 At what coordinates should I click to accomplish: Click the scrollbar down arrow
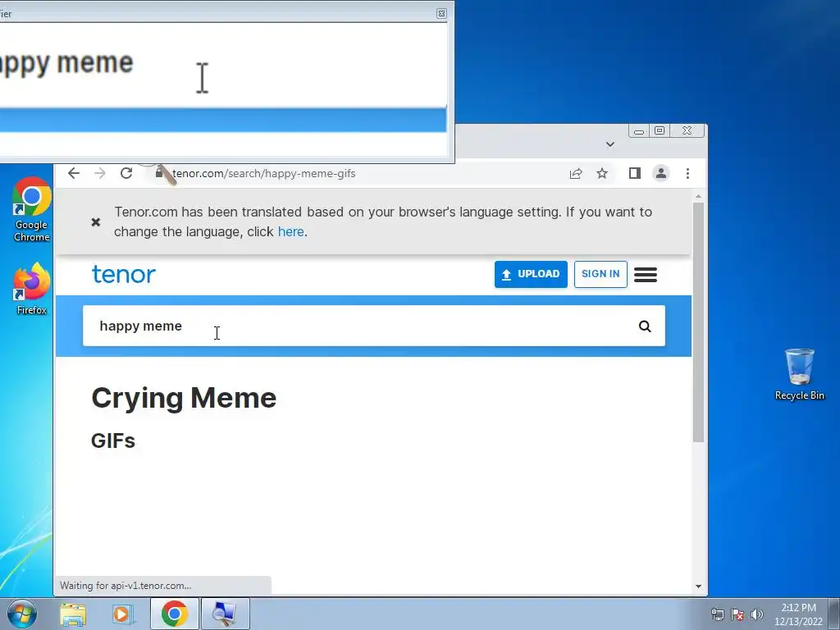[698, 587]
